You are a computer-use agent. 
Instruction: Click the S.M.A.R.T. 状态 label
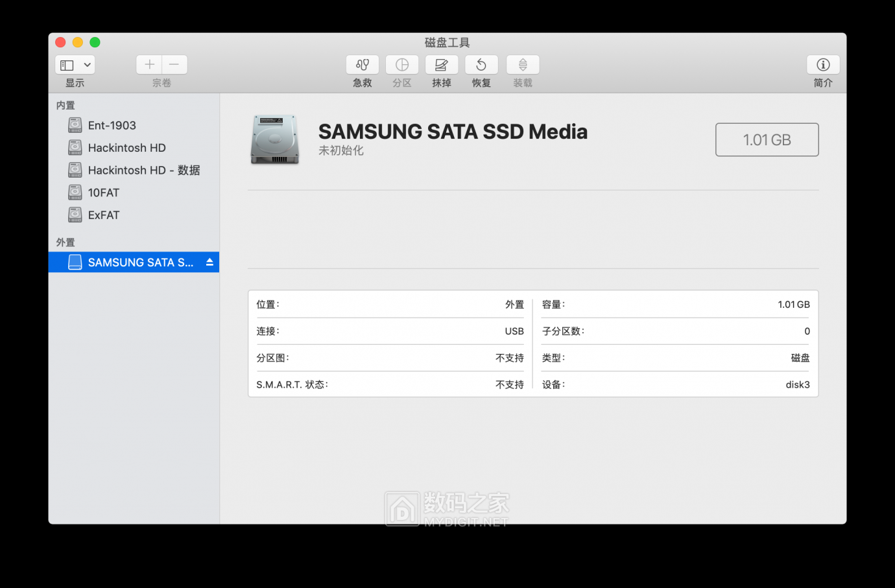(x=292, y=384)
